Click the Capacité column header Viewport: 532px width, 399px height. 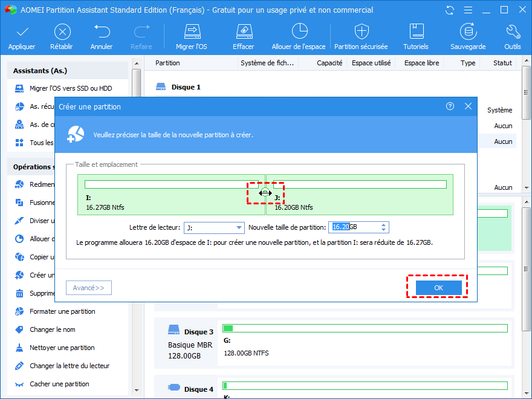pyautogui.click(x=329, y=63)
